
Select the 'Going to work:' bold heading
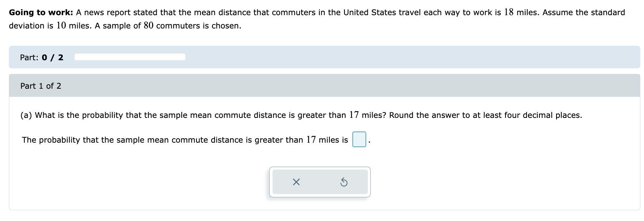click(x=41, y=12)
